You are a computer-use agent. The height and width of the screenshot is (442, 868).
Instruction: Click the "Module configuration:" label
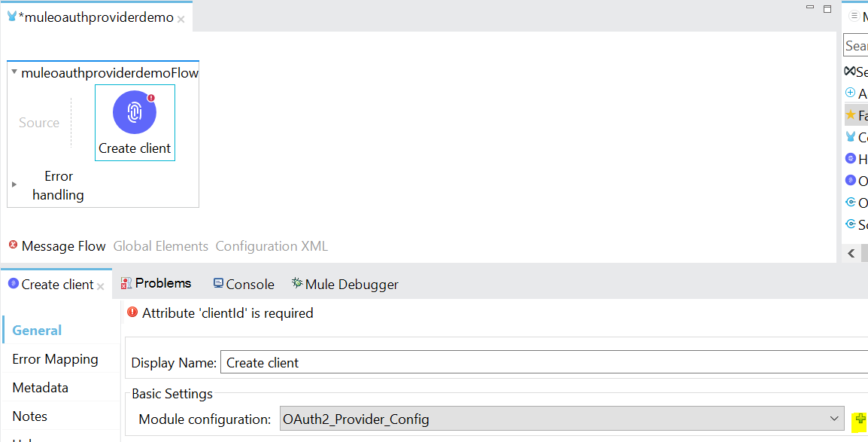(205, 419)
